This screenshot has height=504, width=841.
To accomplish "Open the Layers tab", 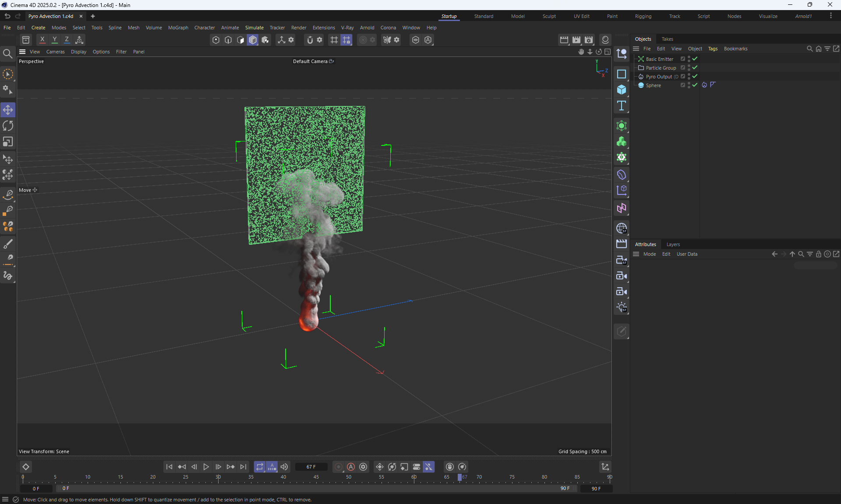I will pyautogui.click(x=673, y=244).
